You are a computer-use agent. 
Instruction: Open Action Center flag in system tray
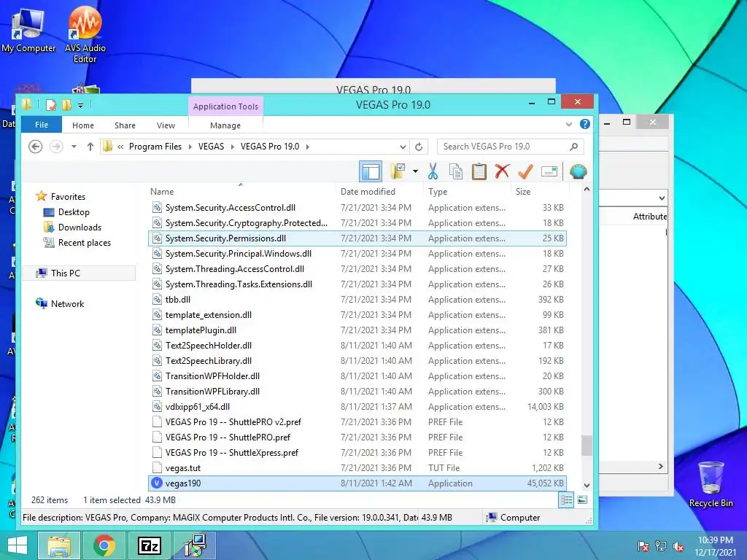(x=643, y=546)
